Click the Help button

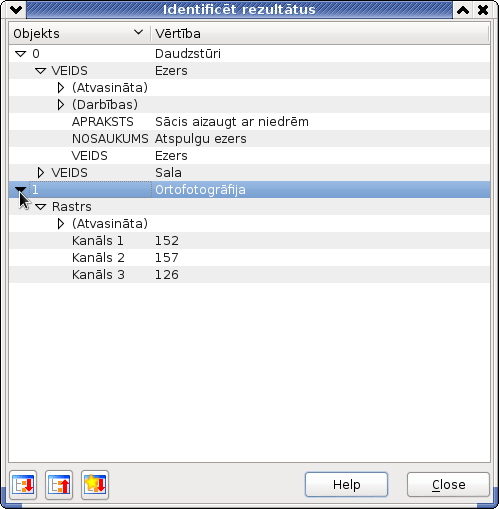pos(346,484)
